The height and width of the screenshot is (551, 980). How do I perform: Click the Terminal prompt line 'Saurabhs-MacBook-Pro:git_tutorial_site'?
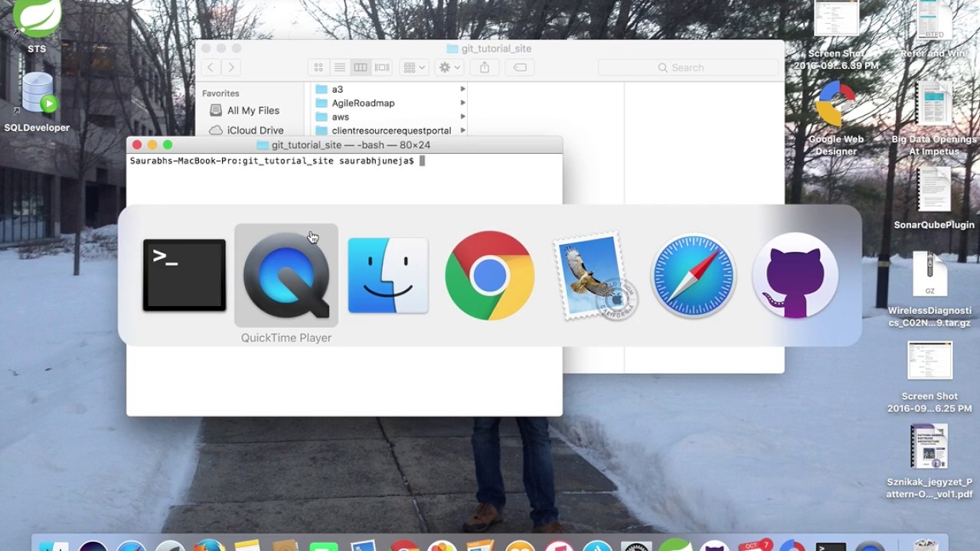272,161
